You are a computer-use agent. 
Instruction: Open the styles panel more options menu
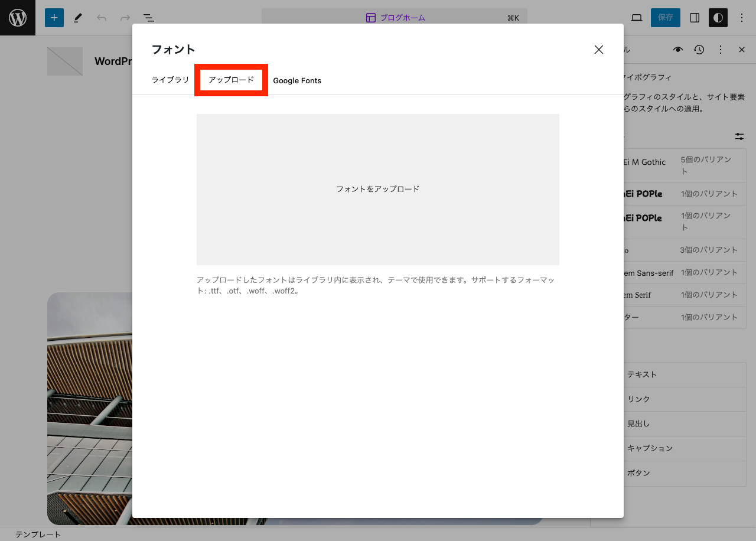pos(721,50)
